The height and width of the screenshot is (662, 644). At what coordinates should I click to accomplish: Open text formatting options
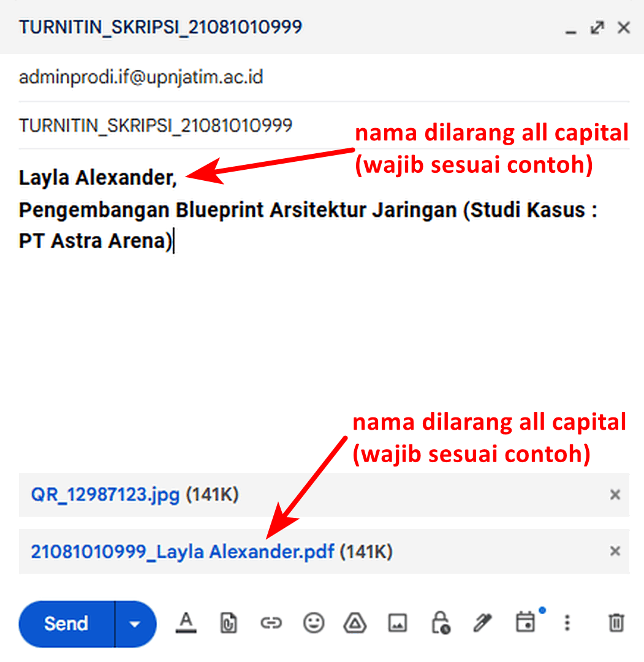[186, 623]
